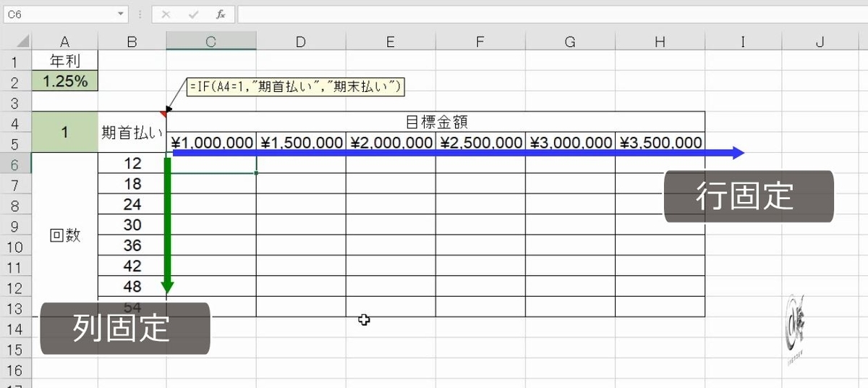
Task: Click the IF formula comment box
Action: click(x=294, y=87)
